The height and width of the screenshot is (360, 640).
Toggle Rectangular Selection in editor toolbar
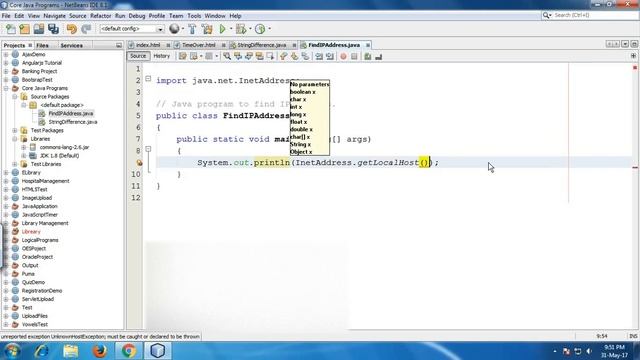(x=270, y=56)
